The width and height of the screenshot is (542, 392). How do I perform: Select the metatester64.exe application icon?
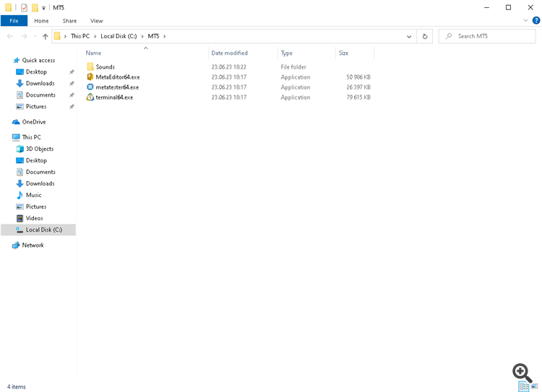(90, 87)
